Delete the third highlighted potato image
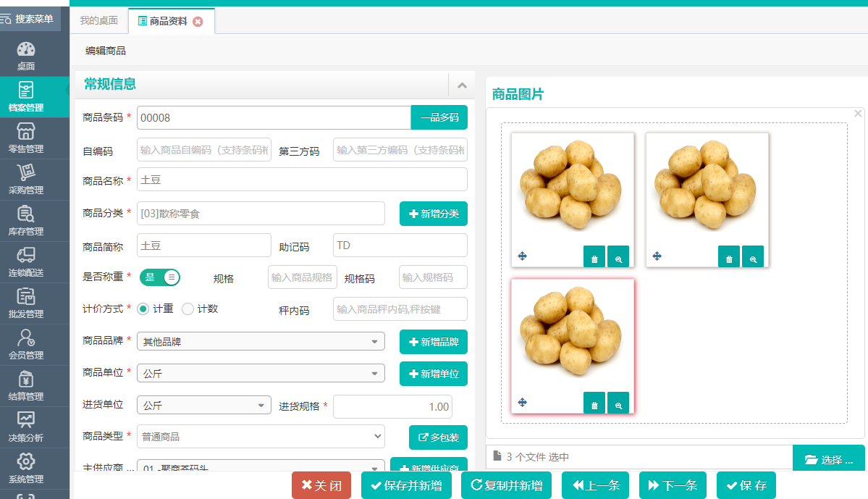 coord(594,403)
